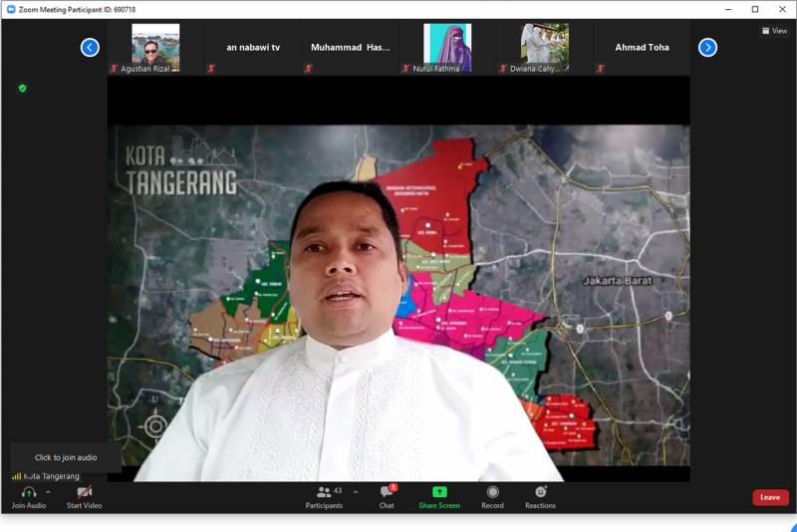
Task: Click the Ahmad Toha participant tile
Action: [x=642, y=47]
